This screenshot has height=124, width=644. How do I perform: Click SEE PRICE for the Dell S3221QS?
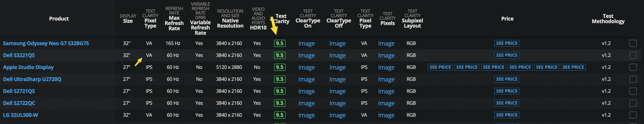506,55
